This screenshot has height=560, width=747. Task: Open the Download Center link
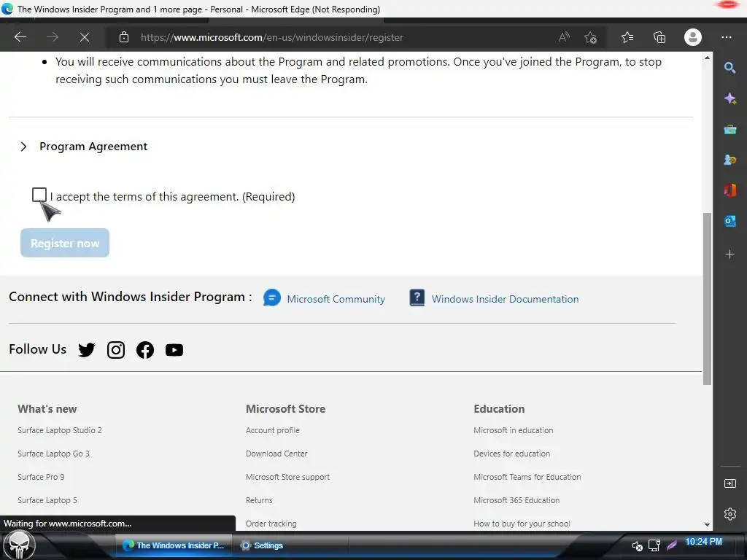tap(276, 454)
